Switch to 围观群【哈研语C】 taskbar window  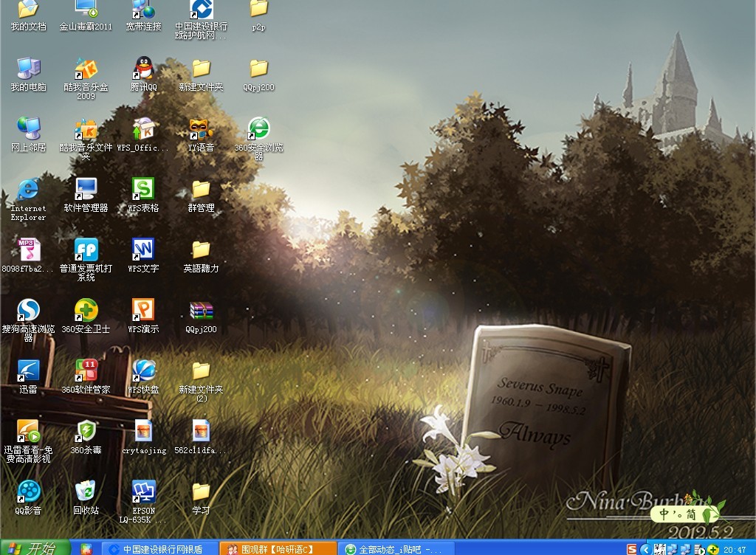[278, 549]
